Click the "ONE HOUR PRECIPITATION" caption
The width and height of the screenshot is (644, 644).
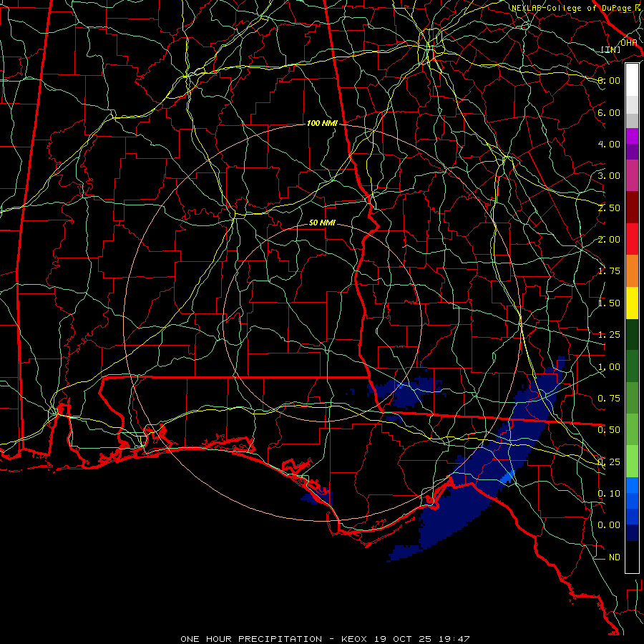click(251, 639)
